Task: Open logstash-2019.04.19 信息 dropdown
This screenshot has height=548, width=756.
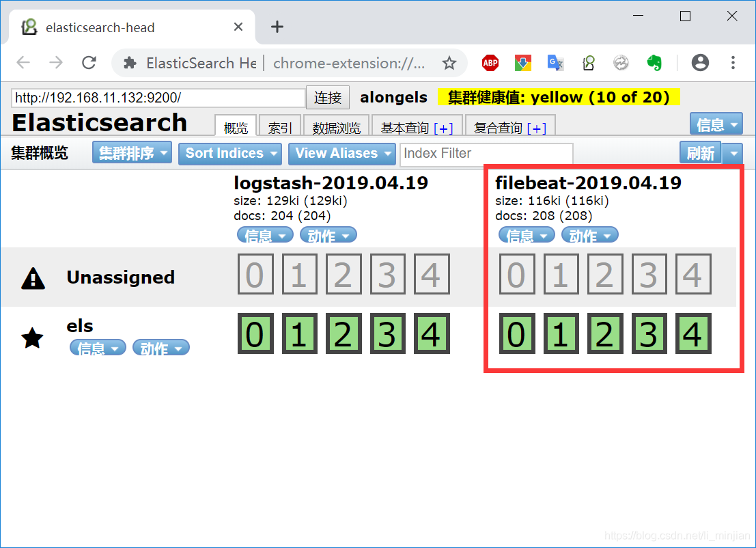Action: pyautogui.click(x=265, y=235)
